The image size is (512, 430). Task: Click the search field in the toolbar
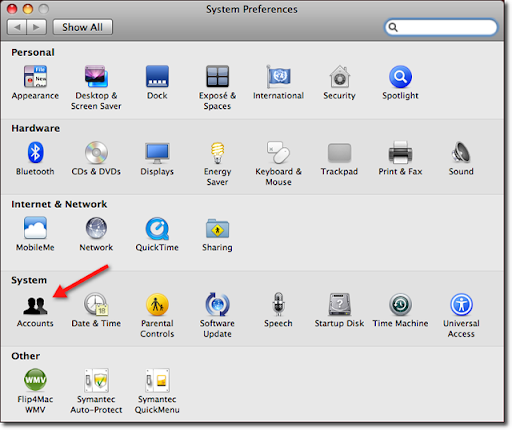441,27
